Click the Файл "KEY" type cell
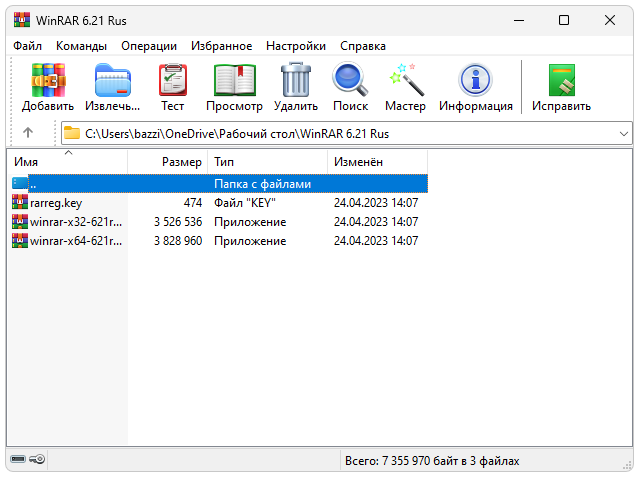Viewport: 636px width, 477px height. pos(245,202)
